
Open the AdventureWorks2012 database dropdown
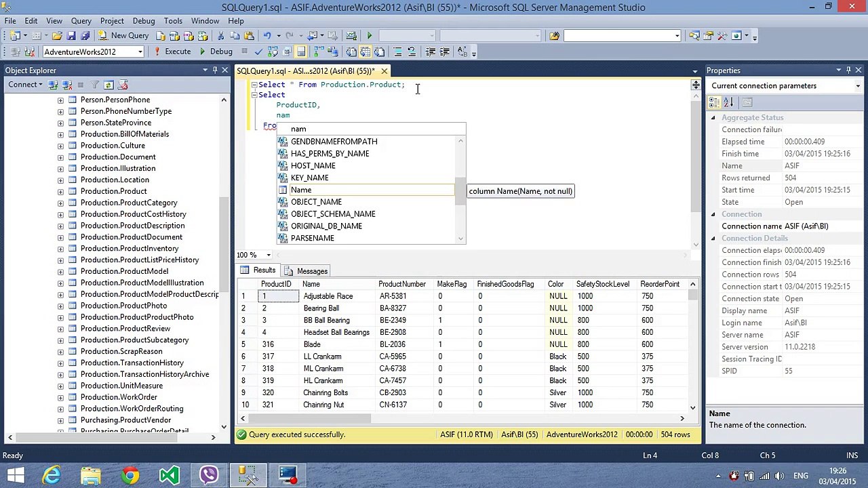[140, 52]
